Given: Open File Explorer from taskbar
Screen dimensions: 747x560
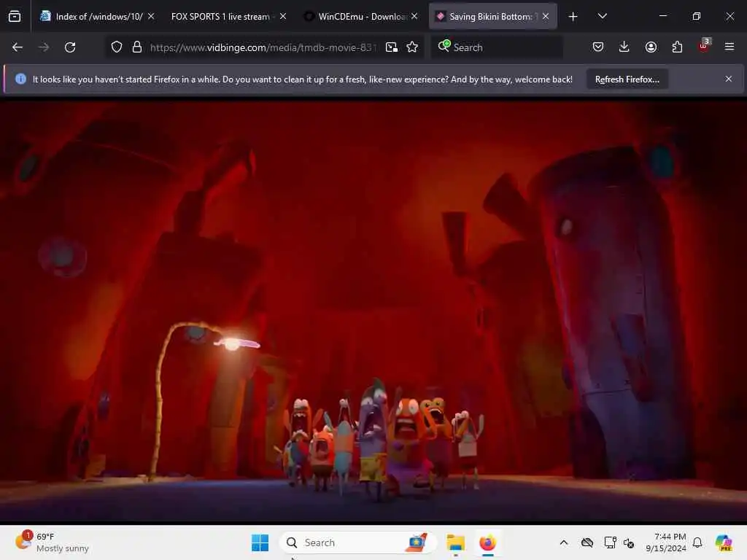Looking at the screenshot, I should tap(456, 542).
